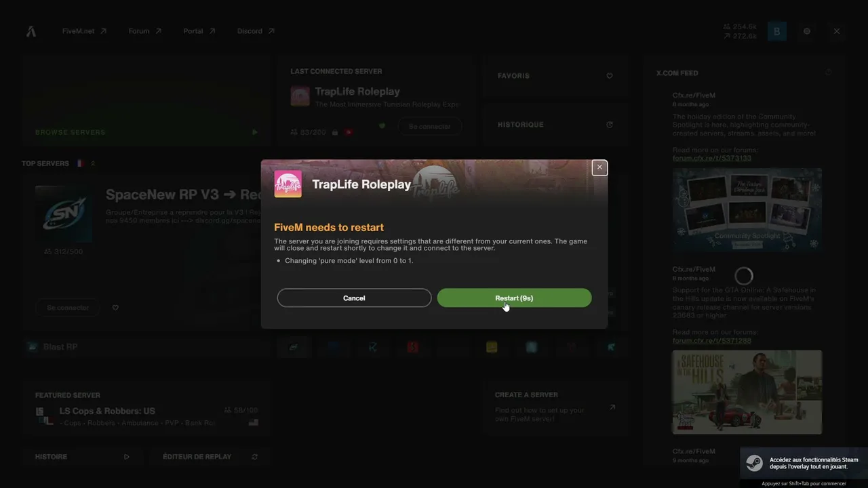Image resolution: width=868 pixels, height=488 pixels.
Task: Click the B user avatar
Action: tap(777, 31)
